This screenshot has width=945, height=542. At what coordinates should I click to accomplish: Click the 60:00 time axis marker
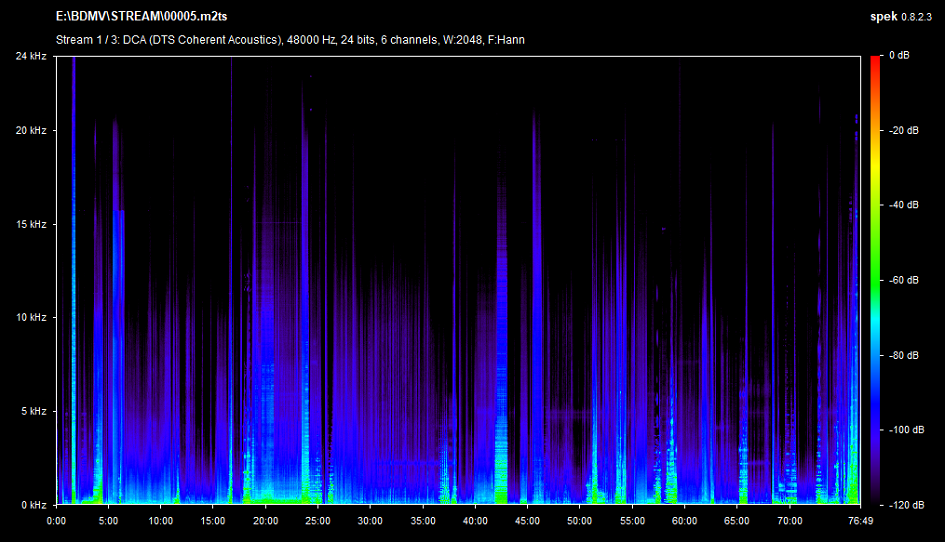[x=685, y=521]
